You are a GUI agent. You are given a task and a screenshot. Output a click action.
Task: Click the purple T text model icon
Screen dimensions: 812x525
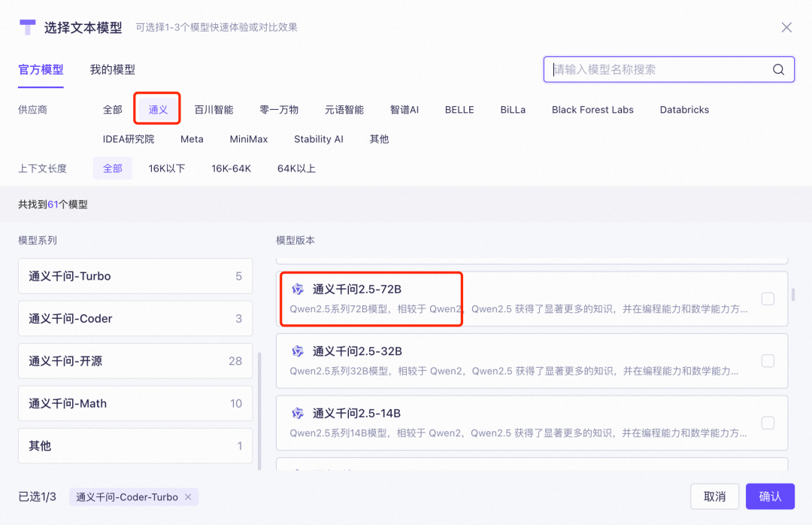point(28,27)
